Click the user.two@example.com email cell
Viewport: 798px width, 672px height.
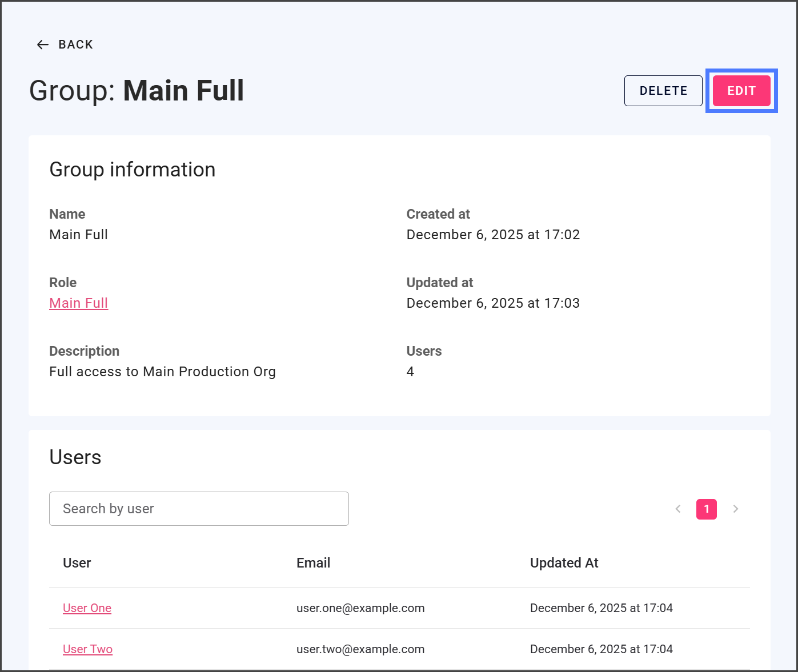point(360,649)
